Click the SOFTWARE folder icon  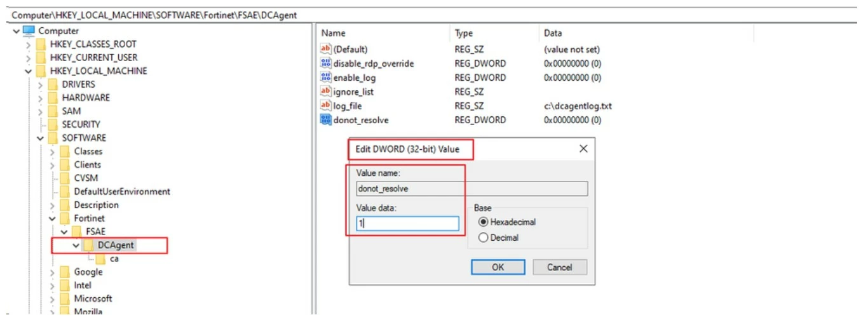53,138
